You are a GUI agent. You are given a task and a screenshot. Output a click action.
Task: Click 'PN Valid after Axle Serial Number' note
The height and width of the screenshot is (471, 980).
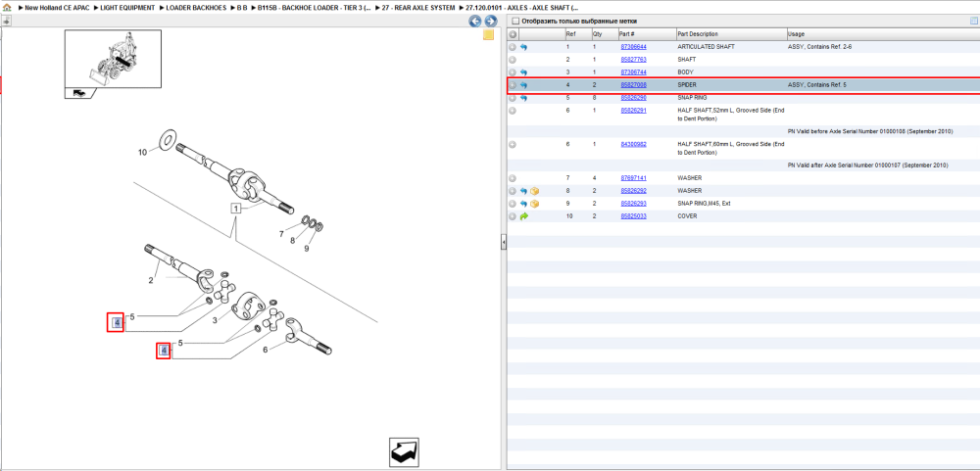(x=868, y=165)
